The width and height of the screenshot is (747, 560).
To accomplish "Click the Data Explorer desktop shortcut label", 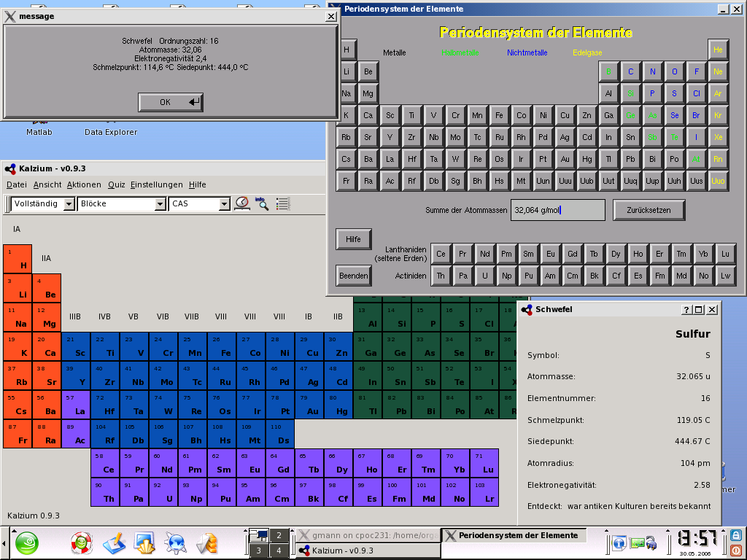I will point(111,132).
